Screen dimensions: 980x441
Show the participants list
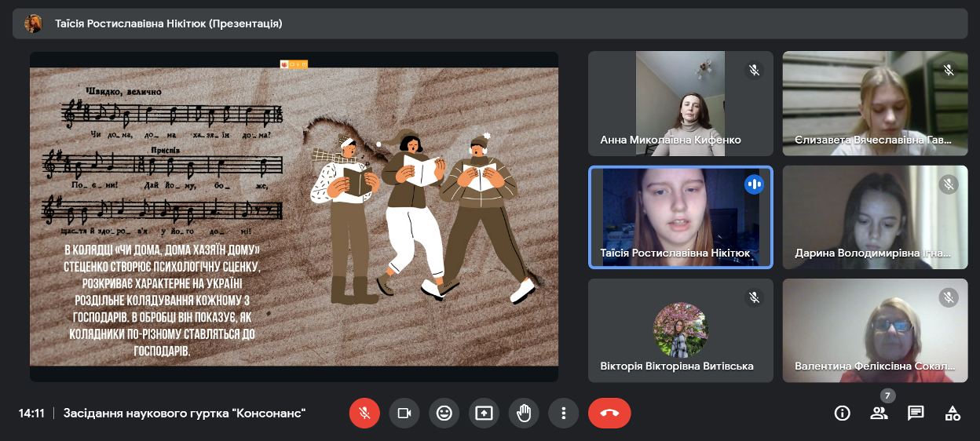(879, 413)
